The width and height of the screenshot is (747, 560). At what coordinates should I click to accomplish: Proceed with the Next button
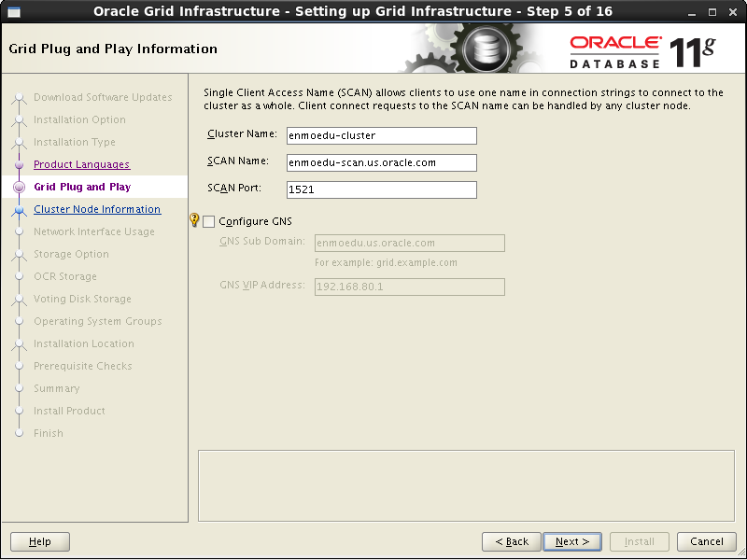click(572, 541)
